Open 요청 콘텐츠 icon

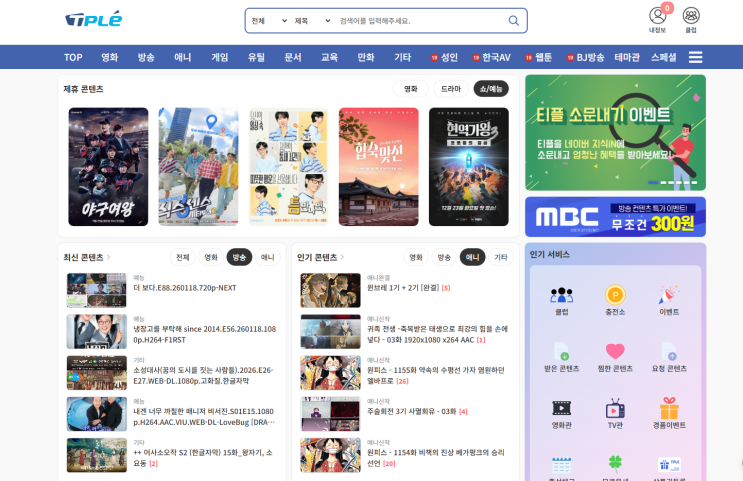pyautogui.click(x=669, y=352)
